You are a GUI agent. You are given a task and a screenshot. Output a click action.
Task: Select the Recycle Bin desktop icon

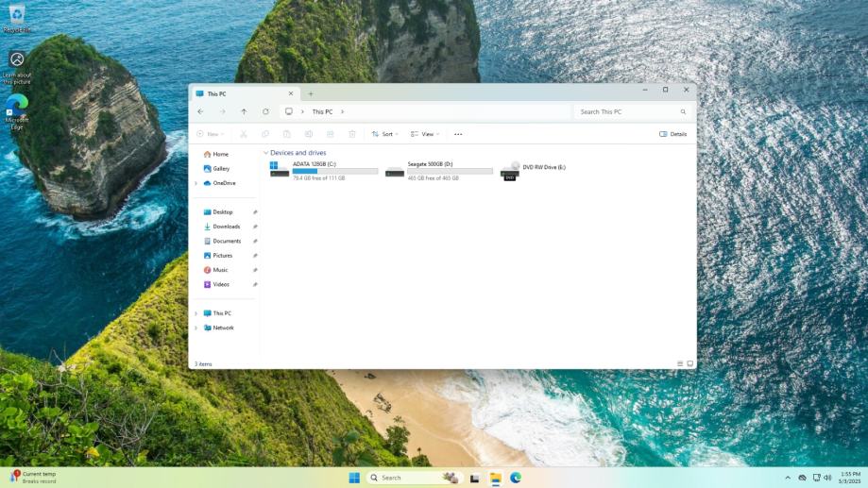coord(17,18)
